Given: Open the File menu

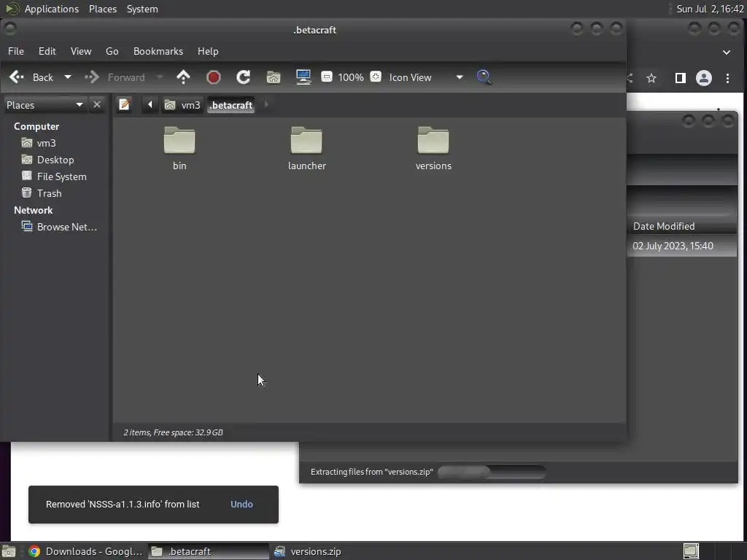Looking at the screenshot, I should (x=16, y=52).
